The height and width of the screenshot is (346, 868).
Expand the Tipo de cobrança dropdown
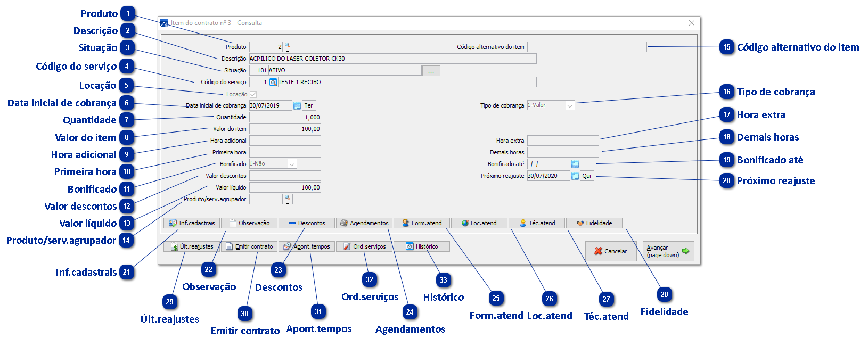click(x=569, y=105)
